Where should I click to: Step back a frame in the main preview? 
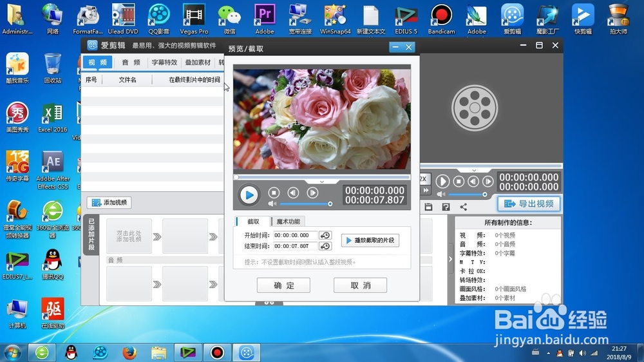click(473, 181)
